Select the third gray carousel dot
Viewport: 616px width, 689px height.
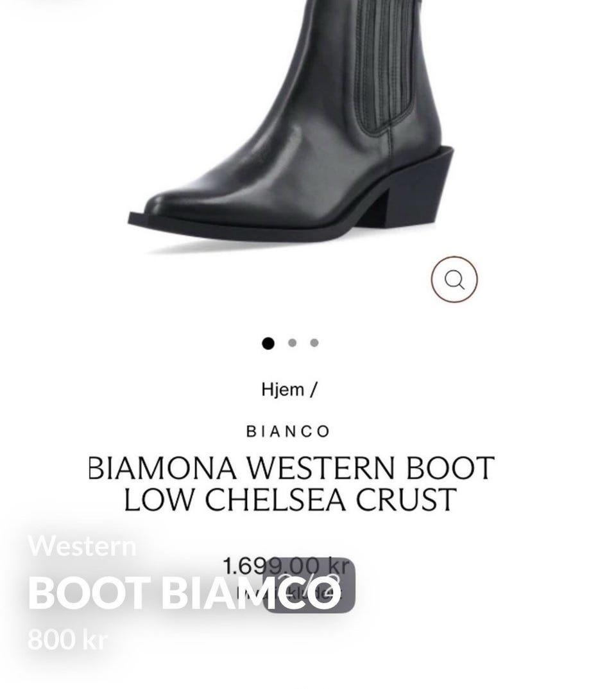(314, 343)
